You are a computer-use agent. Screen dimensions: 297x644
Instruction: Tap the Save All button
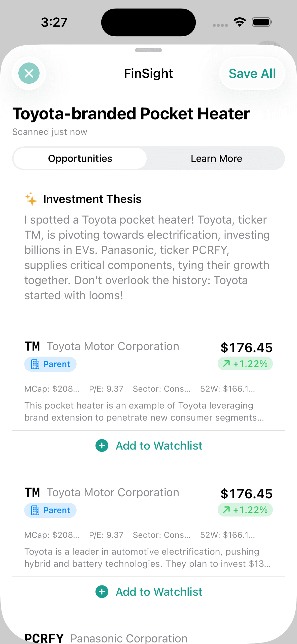252,74
